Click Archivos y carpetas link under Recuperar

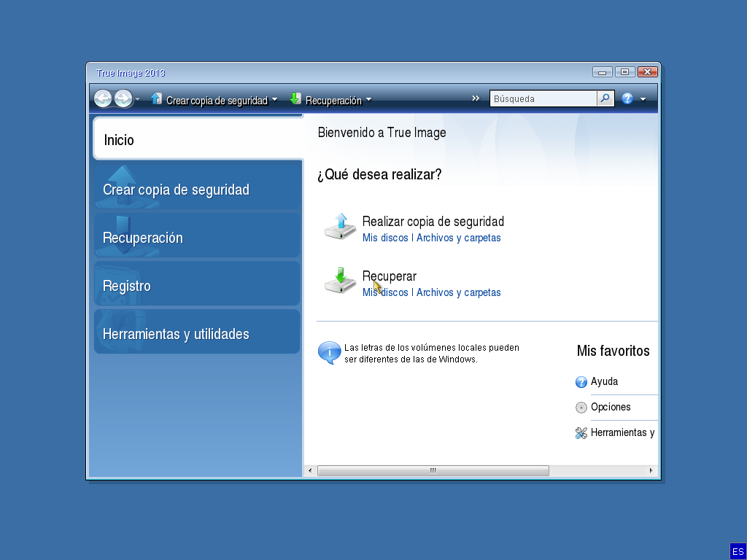(458, 292)
